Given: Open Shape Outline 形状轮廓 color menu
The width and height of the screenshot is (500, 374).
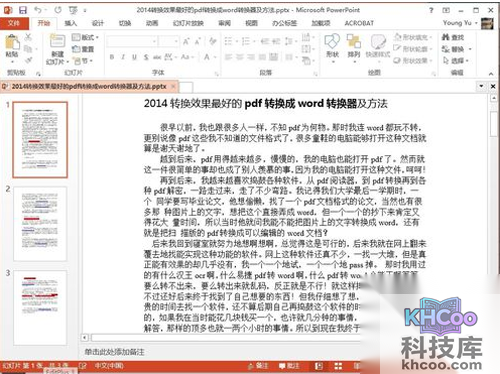Looking at the screenshot, I should [x=413, y=49].
